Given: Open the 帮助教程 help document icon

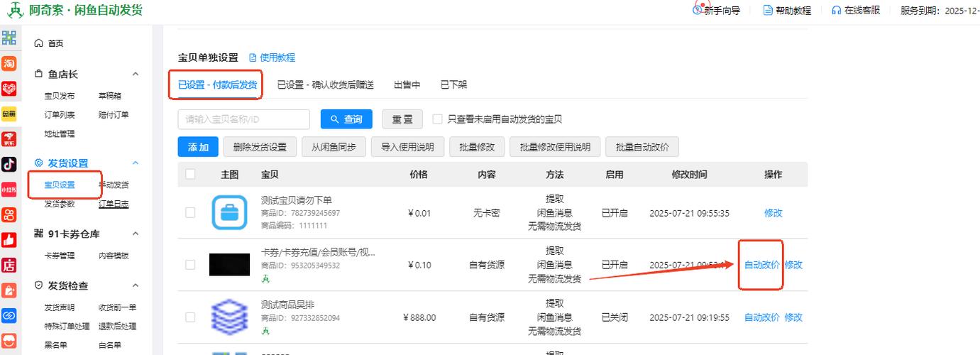Looking at the screenshot, I should (x=767, y=10).
